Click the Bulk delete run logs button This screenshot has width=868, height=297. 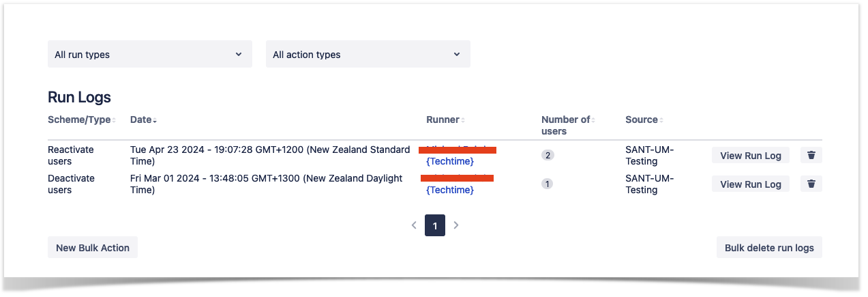[768, 248]
